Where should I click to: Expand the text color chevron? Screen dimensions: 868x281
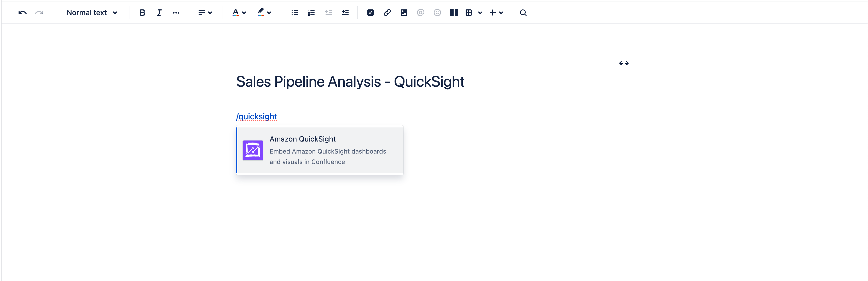(244, 13)
